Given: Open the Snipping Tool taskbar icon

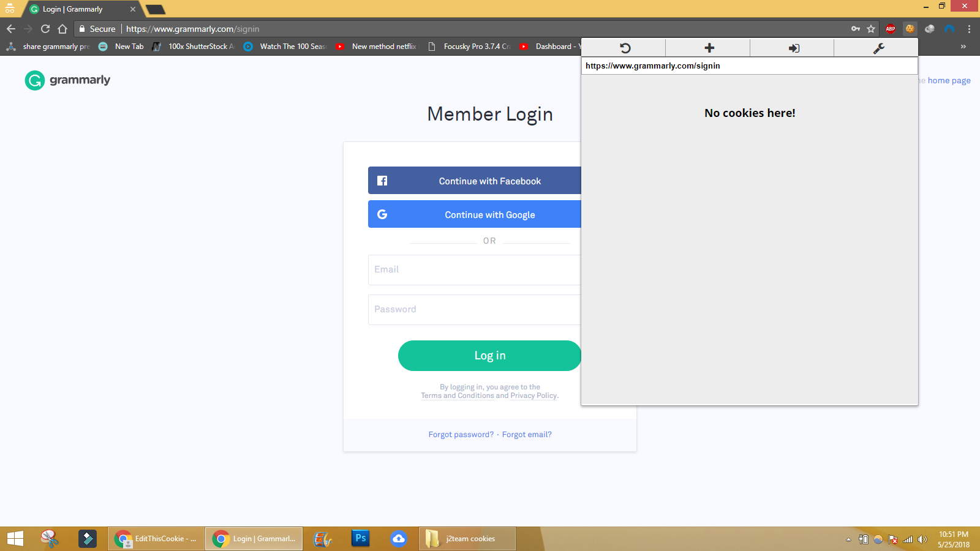Looking at the screenshot, I should (x=50, y=539).
